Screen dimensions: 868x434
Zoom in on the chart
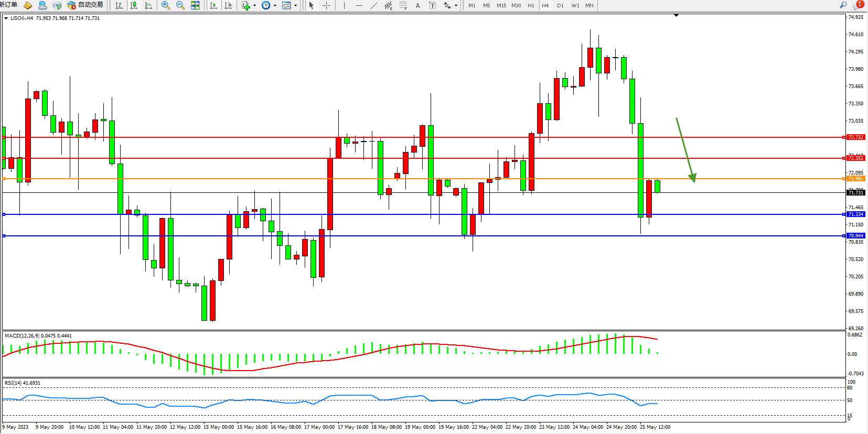tap(166, 5)
